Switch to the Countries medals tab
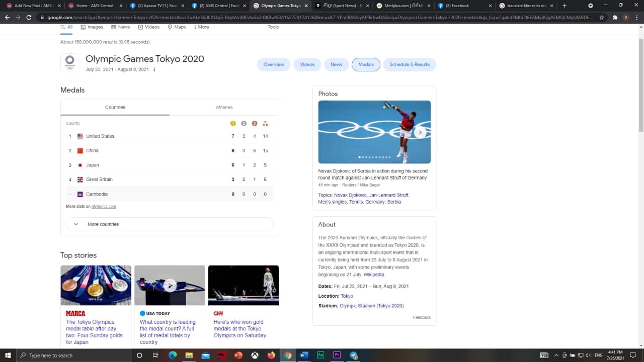The width and height of the screenshot is (644, 362). 115,107
